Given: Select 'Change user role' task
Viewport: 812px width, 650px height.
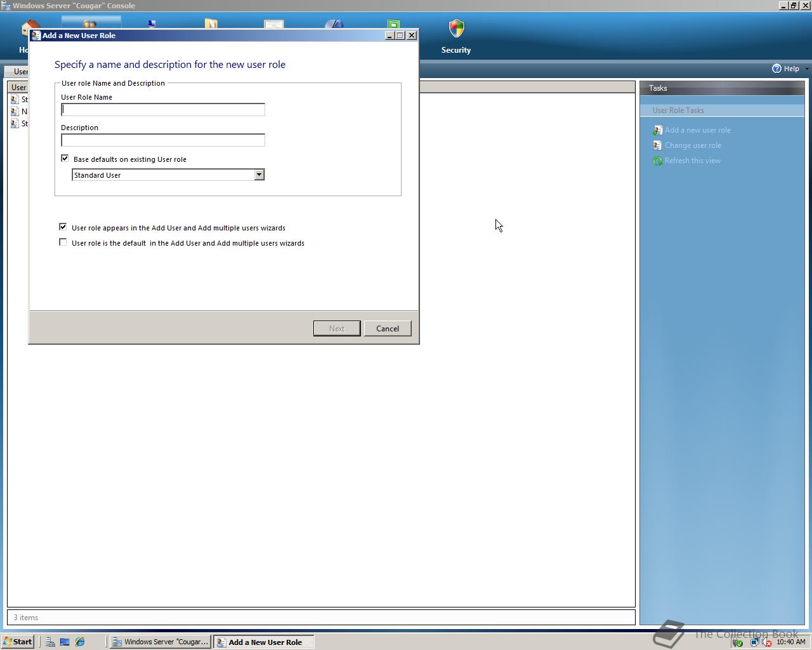Looking at the screenshot, I should (693, 145).
